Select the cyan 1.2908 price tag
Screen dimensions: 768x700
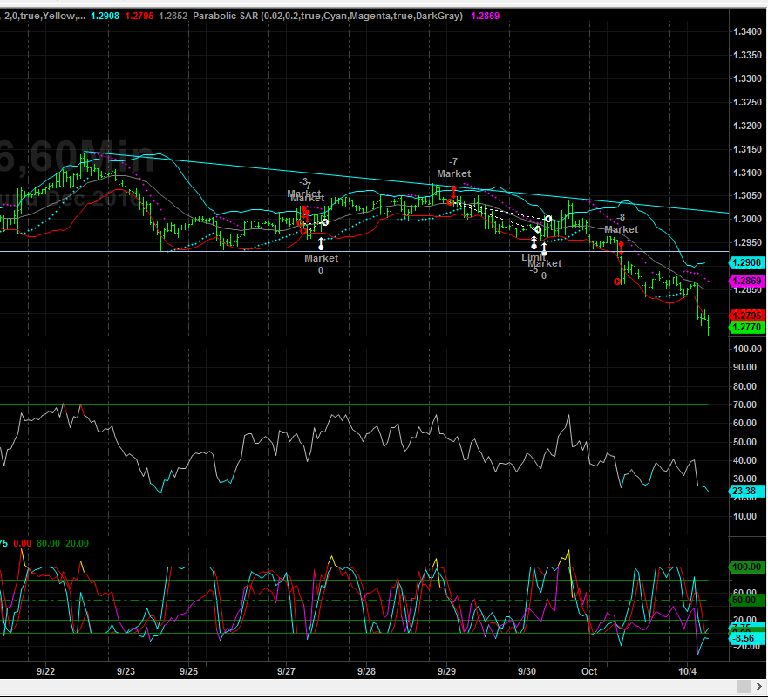(x=747, y=262)
